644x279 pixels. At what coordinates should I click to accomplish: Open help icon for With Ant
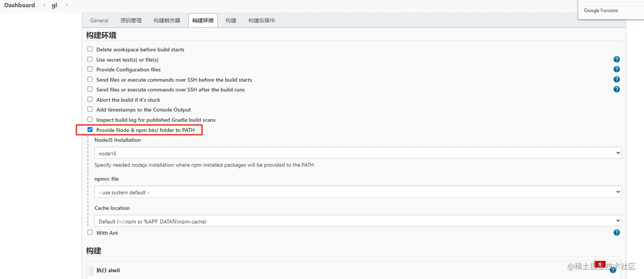(x=616, y=233)
